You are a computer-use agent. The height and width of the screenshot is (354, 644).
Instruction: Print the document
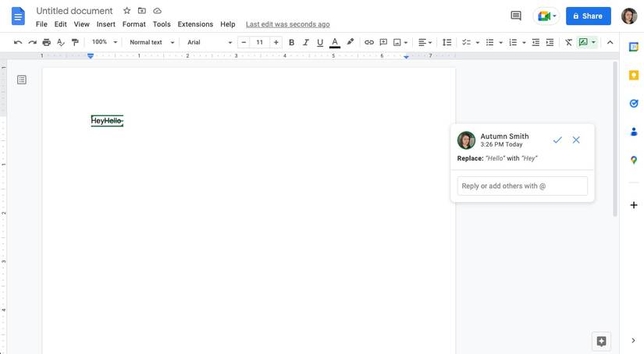point(47,42)
